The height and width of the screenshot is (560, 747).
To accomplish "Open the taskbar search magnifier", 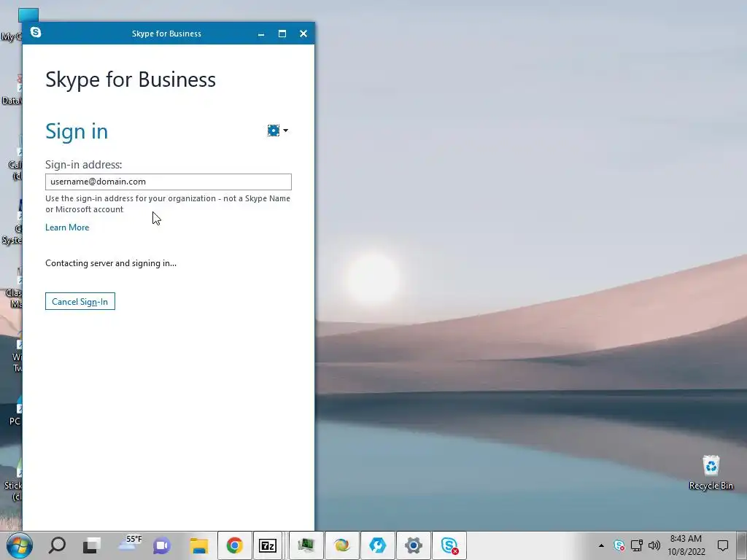I will point(57,545).
